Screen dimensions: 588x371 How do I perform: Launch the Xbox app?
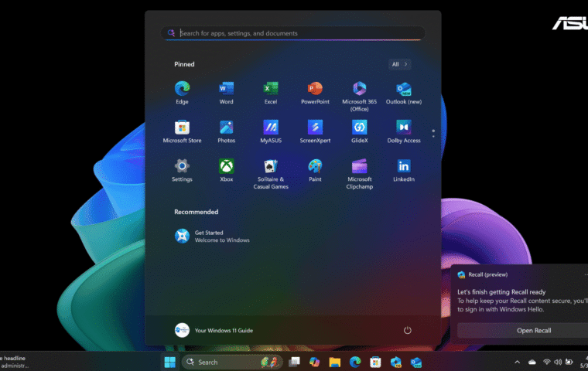(226, 171)
